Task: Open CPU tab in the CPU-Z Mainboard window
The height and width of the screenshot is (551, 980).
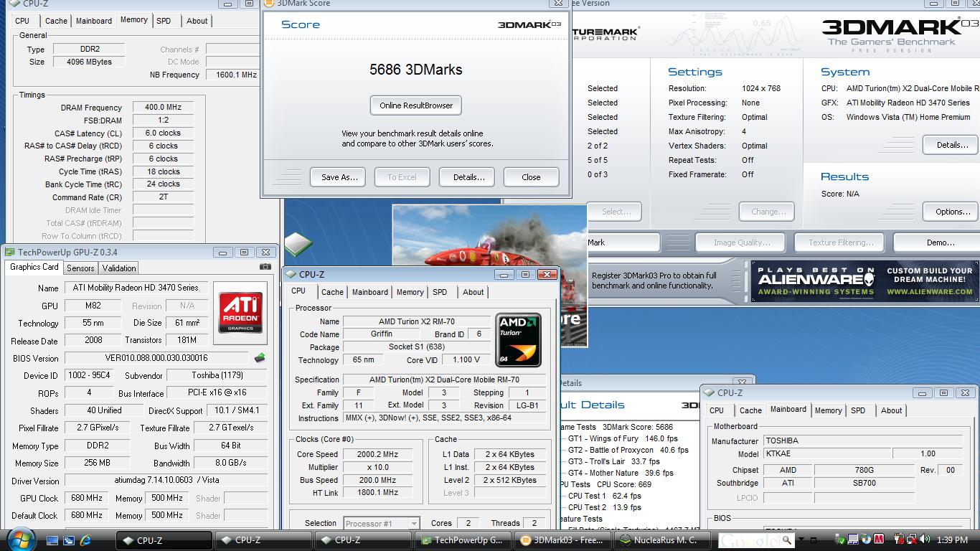Action: (x=717, y=410)
